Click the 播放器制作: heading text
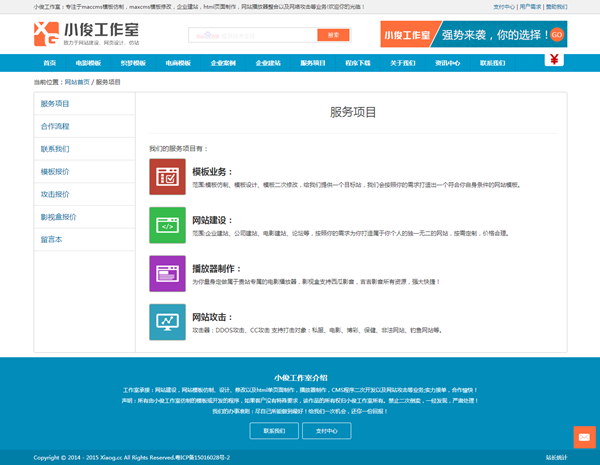The height and width of the screenshot is (465, 600). coord(217,269)
